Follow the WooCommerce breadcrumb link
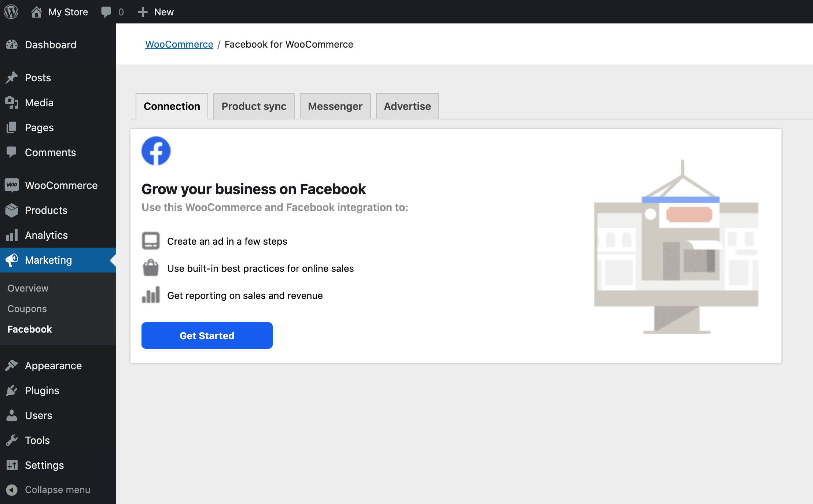This screenshot has width=813, height=504. [179, 44]
